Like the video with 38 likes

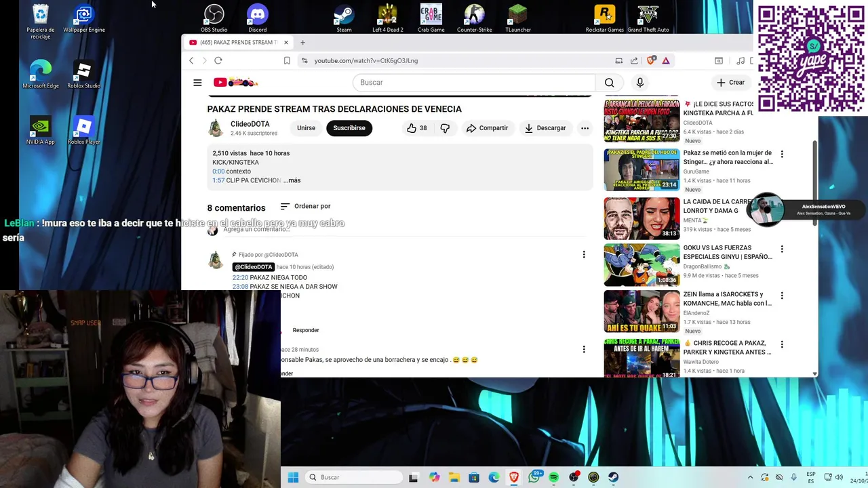(417, 128)
